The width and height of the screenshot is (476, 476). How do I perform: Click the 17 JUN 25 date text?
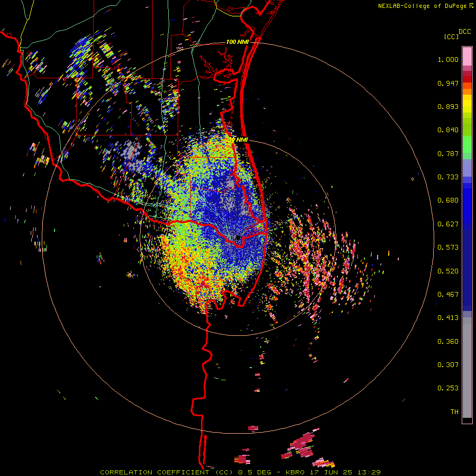331,472
